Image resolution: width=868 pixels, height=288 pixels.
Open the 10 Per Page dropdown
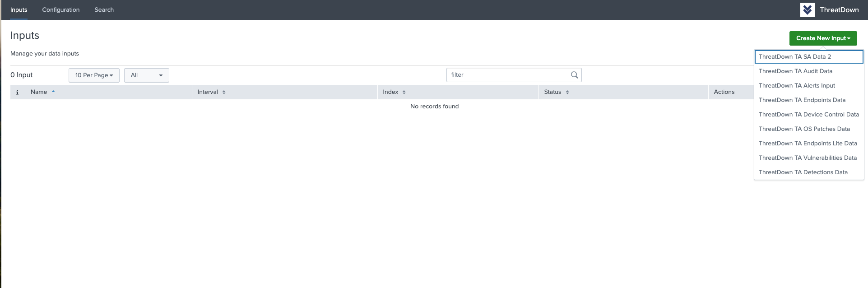point(94,75)
